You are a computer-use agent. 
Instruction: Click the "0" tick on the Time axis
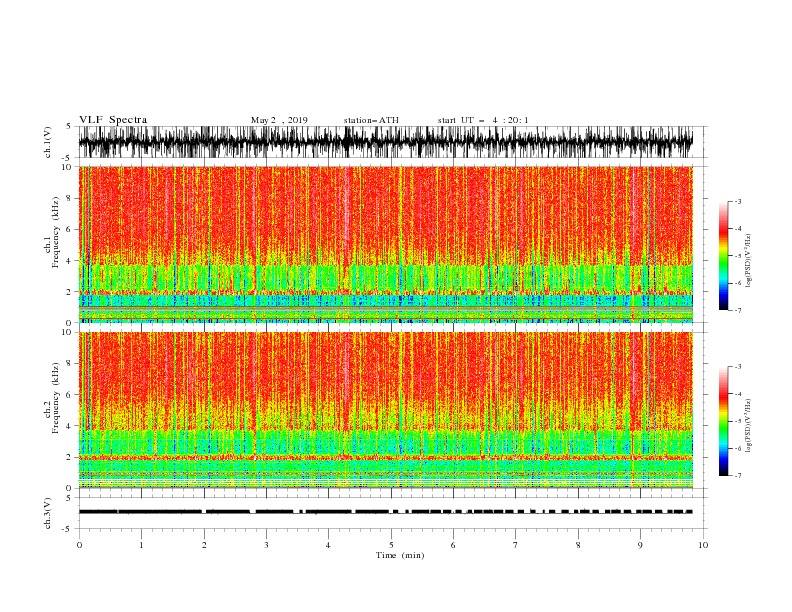79,545
